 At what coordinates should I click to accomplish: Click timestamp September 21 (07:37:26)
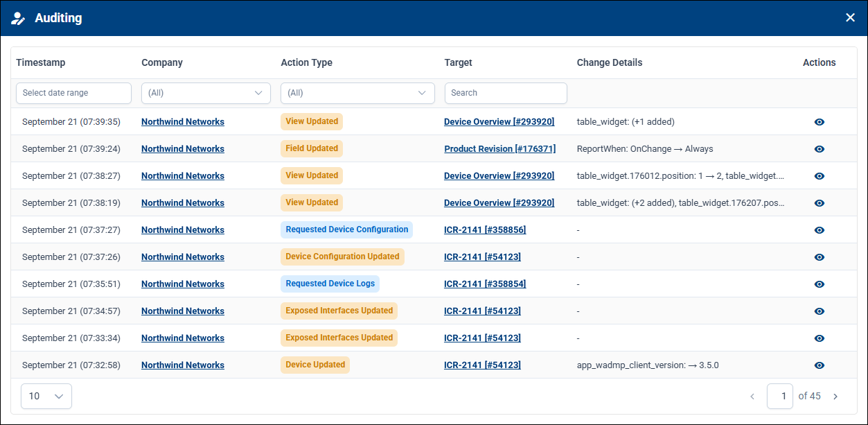(71, 257)
